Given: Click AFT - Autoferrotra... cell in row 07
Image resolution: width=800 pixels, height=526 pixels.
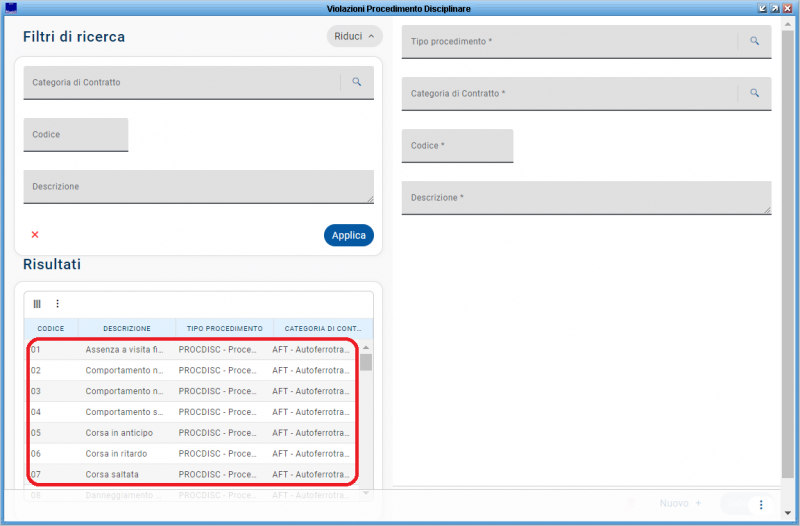Looking at the screenshot, I should (311, 474).
